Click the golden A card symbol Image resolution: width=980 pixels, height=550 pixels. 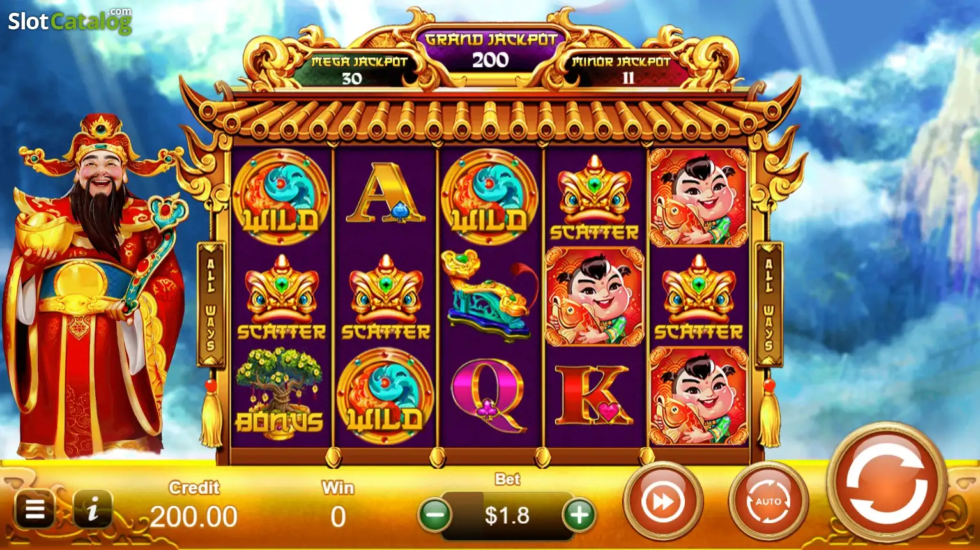[385, 193]
